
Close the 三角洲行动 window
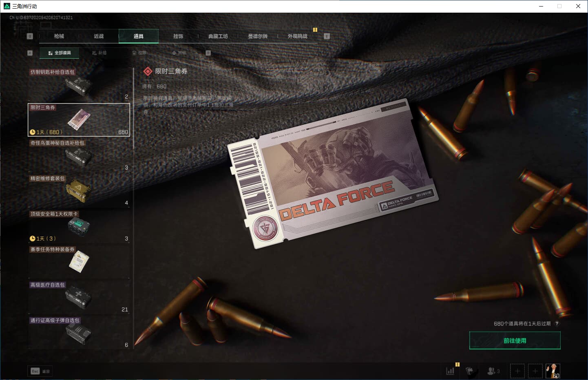(x=578, y=6)
